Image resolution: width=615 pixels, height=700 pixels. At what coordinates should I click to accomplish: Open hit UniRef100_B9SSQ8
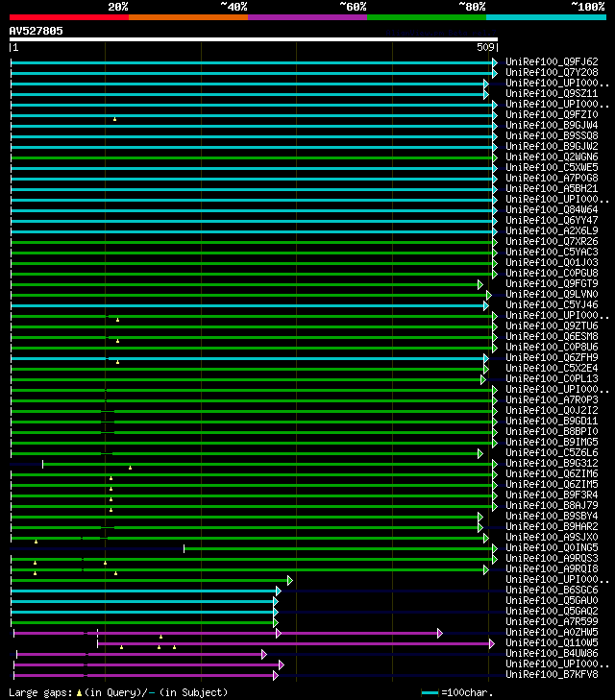point(552,135)
